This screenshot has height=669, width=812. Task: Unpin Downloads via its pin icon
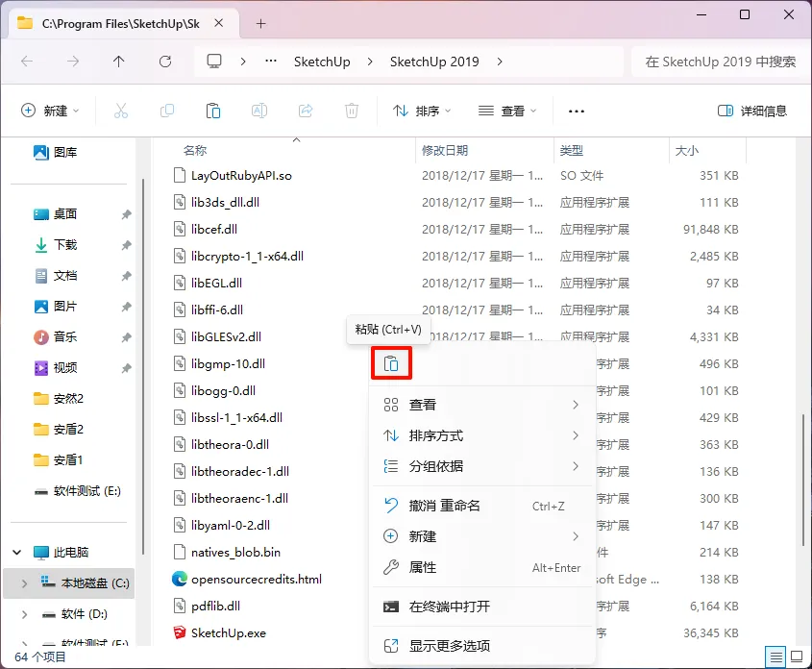pyautogui.click(x=126, y=245)
